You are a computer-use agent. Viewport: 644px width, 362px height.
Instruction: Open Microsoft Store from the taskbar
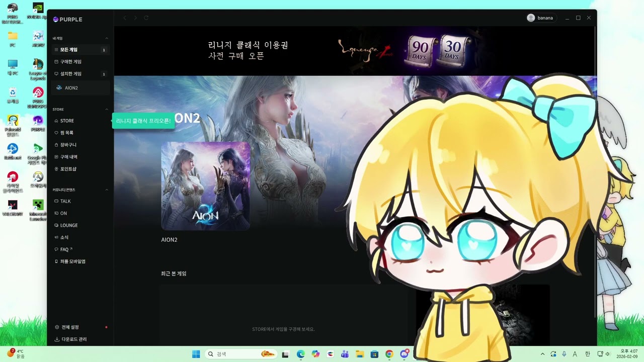[x=374, y=354]
